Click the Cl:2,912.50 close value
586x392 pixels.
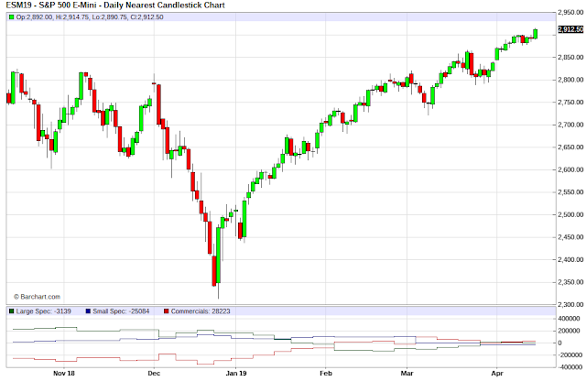tap(146, 17)
